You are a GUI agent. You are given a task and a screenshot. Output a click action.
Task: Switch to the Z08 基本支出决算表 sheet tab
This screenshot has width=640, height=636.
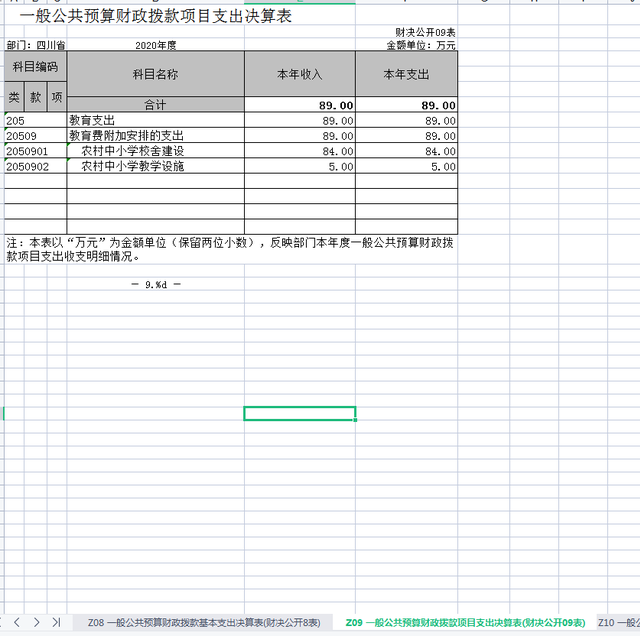coord(204,622)
